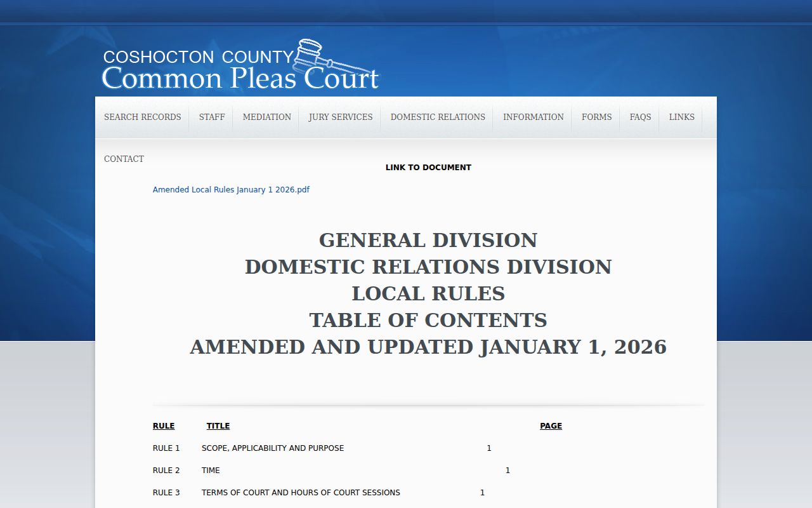The image size is (812, 508).
Task: Click the TABLE OF CONTENTS heading
Action: click(428, 320)
